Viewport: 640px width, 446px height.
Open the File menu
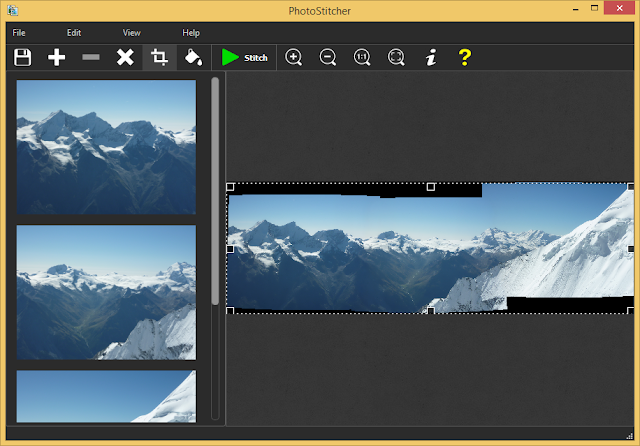point(19,33)
